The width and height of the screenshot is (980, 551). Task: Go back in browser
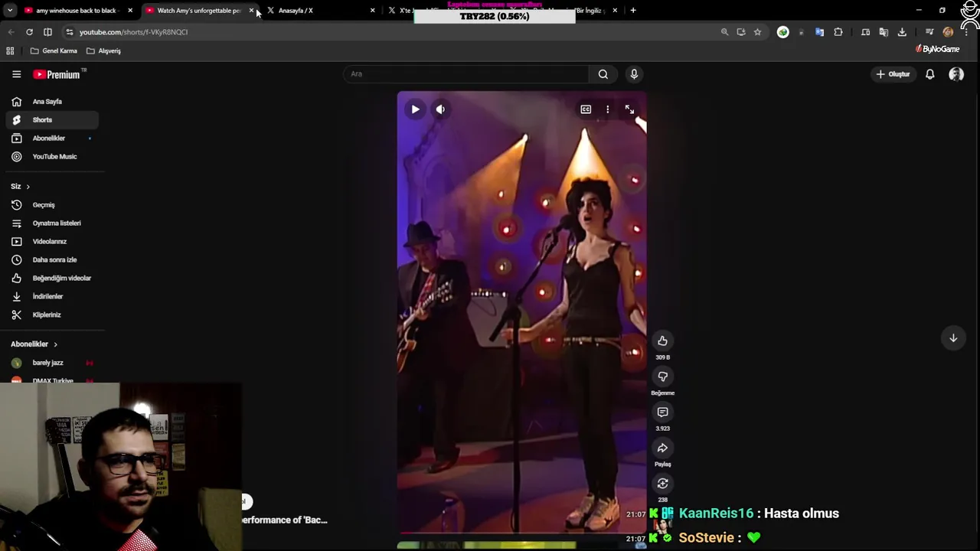[x=11, y=32]
